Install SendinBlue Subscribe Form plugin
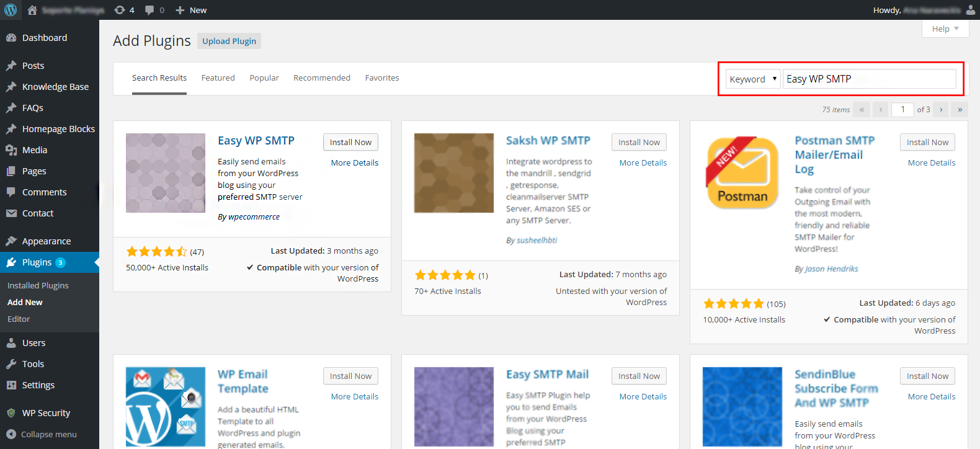980x449 pixels. (x=927, y=376)
